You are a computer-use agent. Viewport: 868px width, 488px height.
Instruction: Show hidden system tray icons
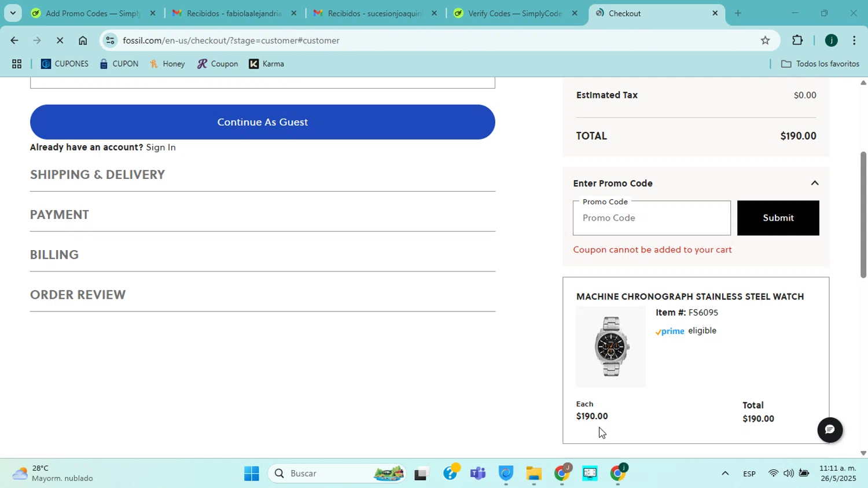coord(724,474)
